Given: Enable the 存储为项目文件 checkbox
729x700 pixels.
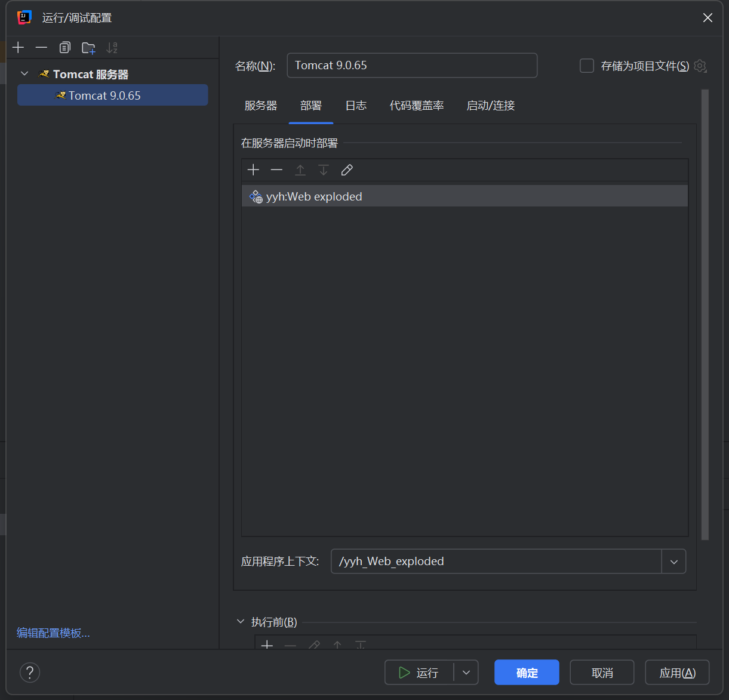Looking at the screenshot, I should [x=586, y=66].
